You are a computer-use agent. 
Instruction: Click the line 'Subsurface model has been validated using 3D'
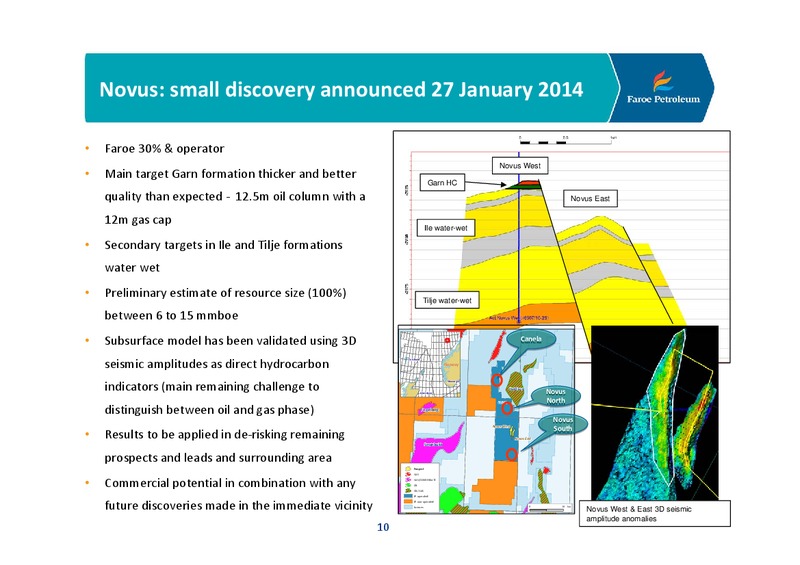click(230, 341)
